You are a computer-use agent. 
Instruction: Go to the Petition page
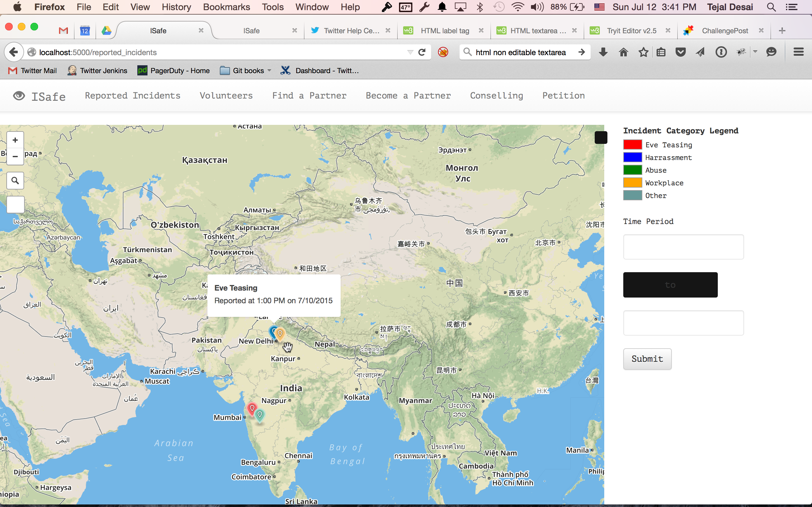point(563,96)
